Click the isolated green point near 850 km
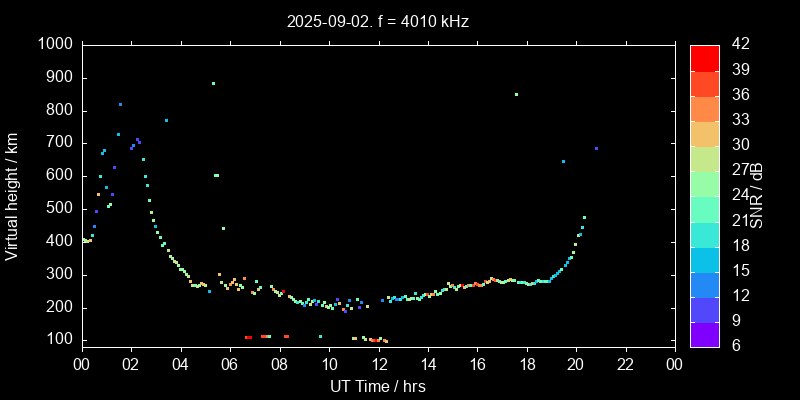This screenshot has width=800, height=400. click(x=516, y=94)
